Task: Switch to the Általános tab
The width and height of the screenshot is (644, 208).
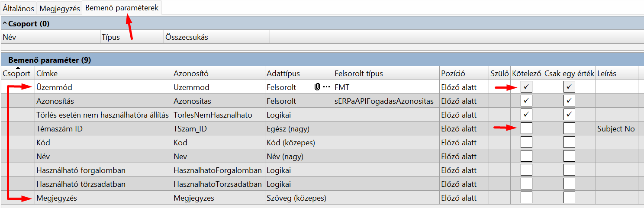Action: click(x=19, y=9)
